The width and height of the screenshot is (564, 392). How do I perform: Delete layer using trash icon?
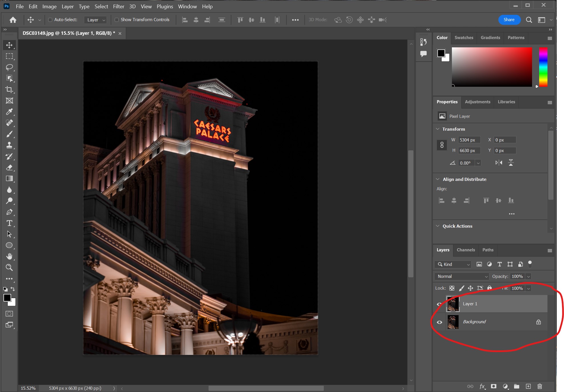point(539,386)
